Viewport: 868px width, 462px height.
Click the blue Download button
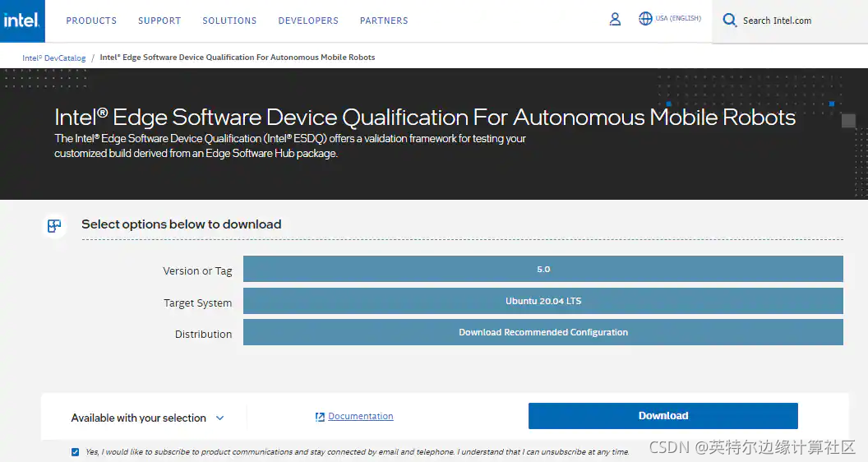(x=663, y=415)
